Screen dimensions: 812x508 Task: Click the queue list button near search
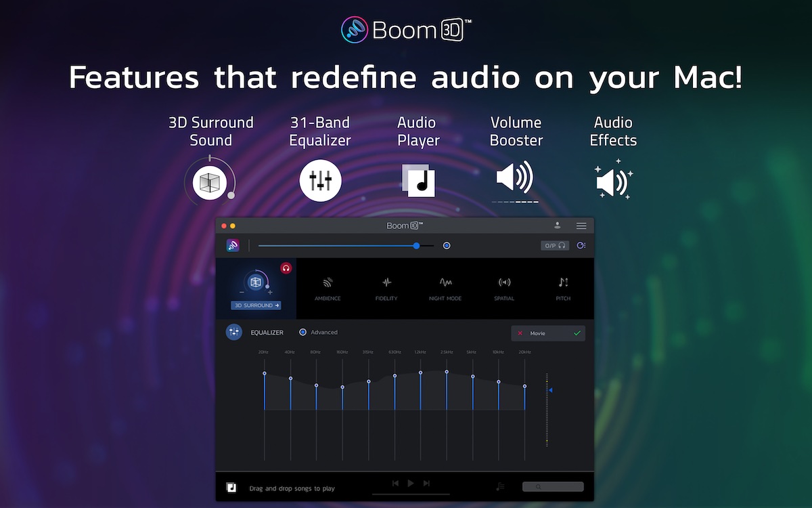[x=499, y=486]
